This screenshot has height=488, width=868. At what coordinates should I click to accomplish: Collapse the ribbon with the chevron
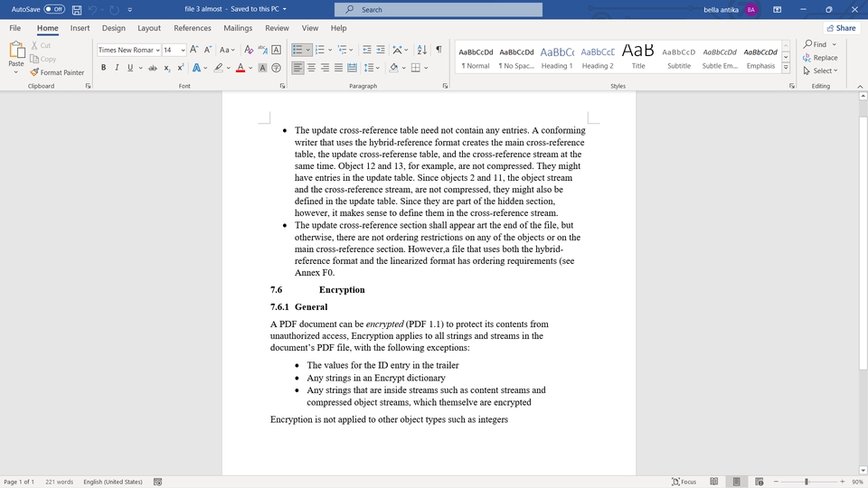click(x=860, y=87)
